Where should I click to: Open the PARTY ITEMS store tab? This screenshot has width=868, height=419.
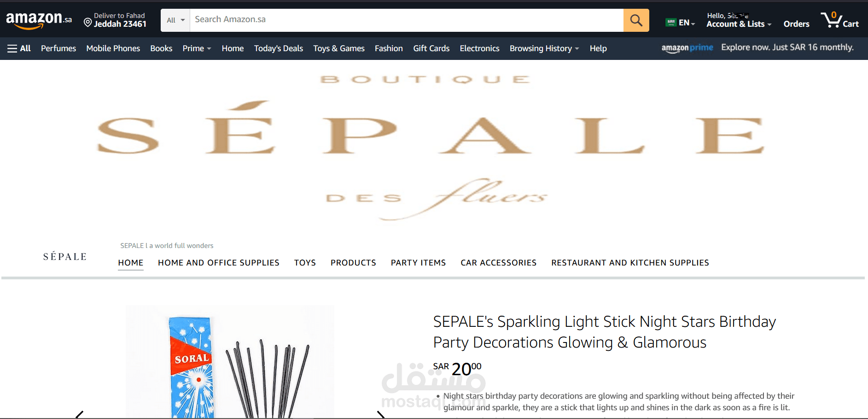[x=418, y=263]
